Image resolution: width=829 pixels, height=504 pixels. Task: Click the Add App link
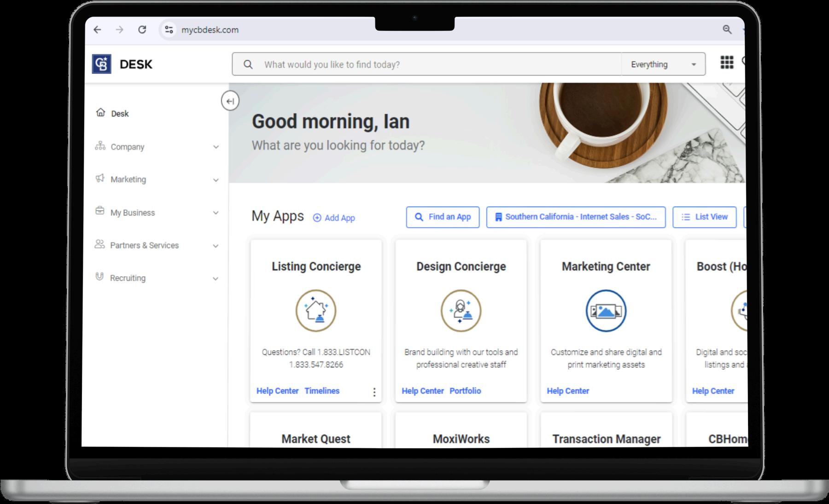(334, 218)
